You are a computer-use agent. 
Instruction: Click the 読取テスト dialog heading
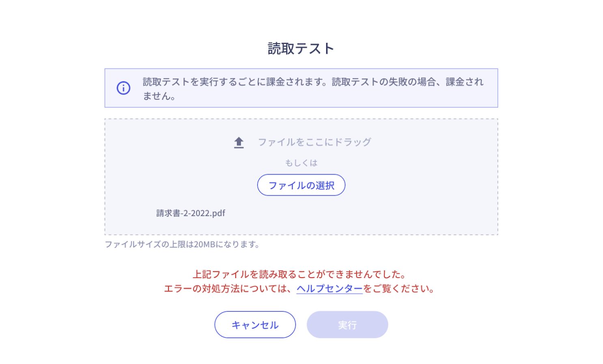(x=301, y=49)
